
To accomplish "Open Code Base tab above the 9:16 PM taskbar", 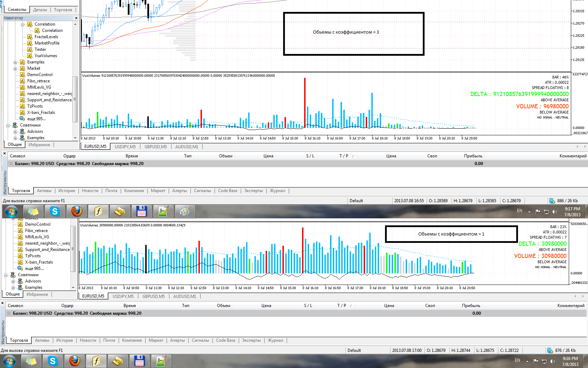I will coord(226,340).
